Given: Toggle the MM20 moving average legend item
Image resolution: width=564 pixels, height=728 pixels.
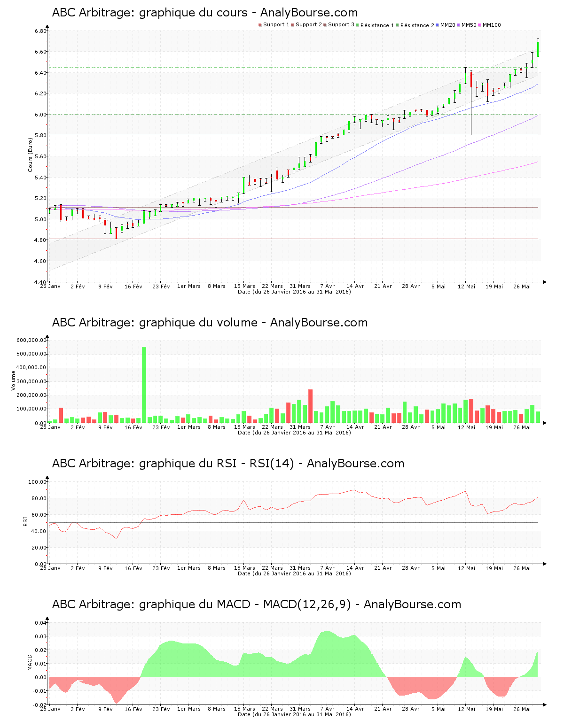Looking at the screenshot, I should point(447,25).
